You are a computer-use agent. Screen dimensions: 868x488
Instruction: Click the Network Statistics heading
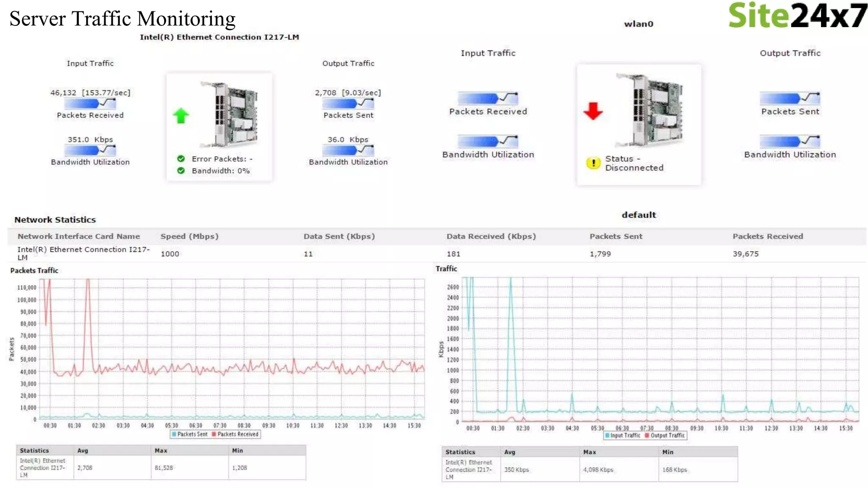coord(55,220)
